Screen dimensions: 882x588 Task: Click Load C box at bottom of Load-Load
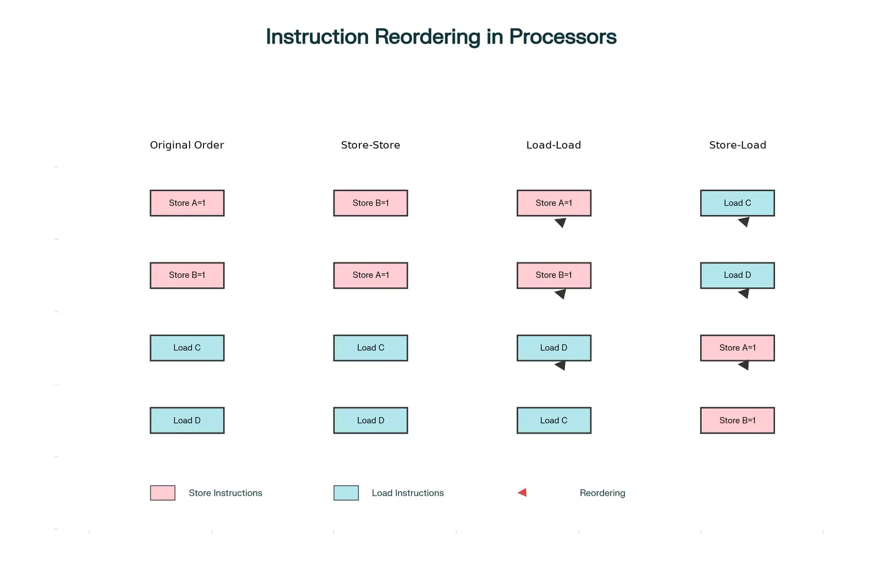(x=554, y=420)
